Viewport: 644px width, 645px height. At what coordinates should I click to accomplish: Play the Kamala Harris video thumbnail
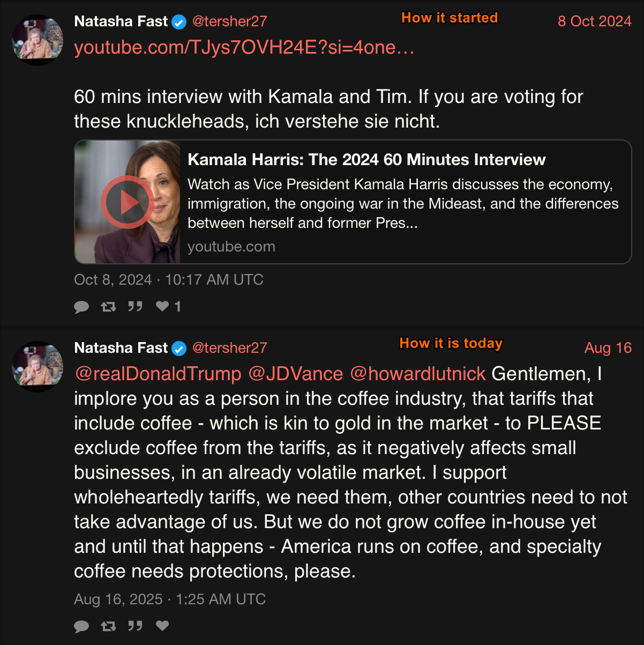(128, 202)
